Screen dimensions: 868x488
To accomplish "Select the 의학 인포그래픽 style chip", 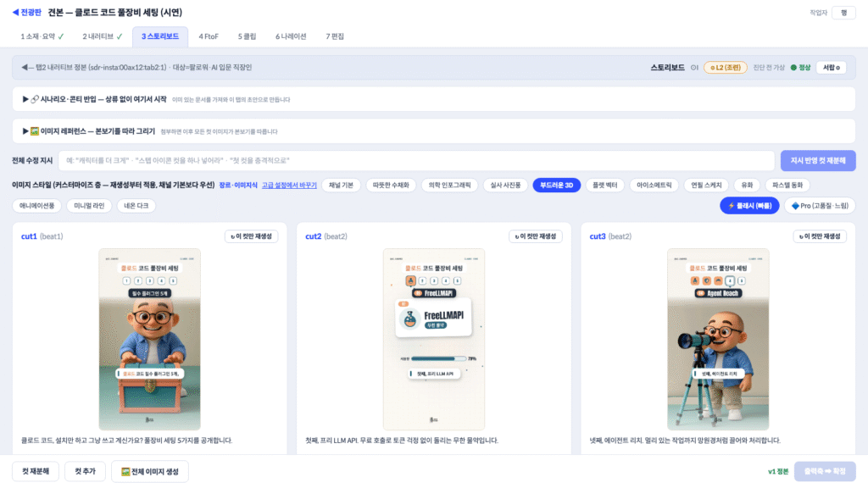I will 449,186.
